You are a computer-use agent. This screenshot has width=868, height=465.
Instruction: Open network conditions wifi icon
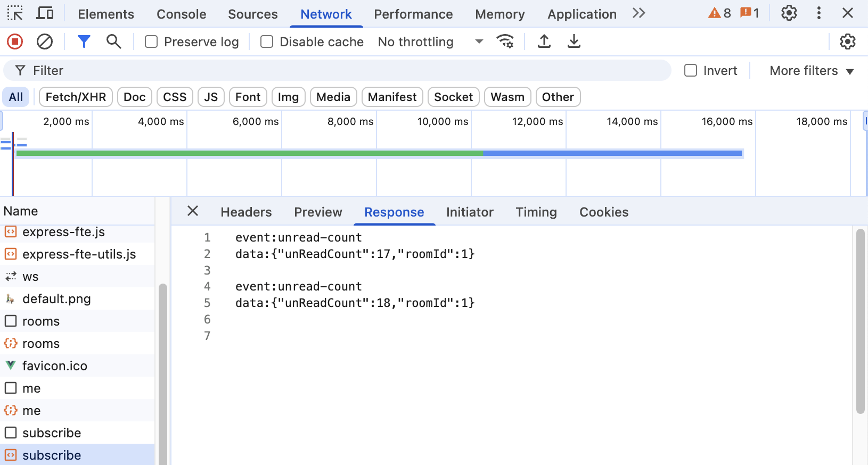(505, 41)
